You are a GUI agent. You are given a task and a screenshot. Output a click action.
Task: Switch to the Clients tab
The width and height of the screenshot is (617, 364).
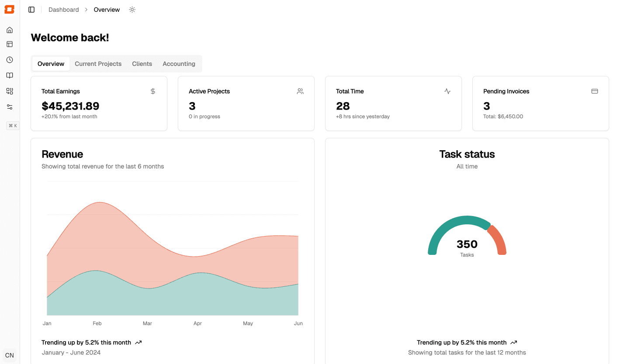click(142, 64)
